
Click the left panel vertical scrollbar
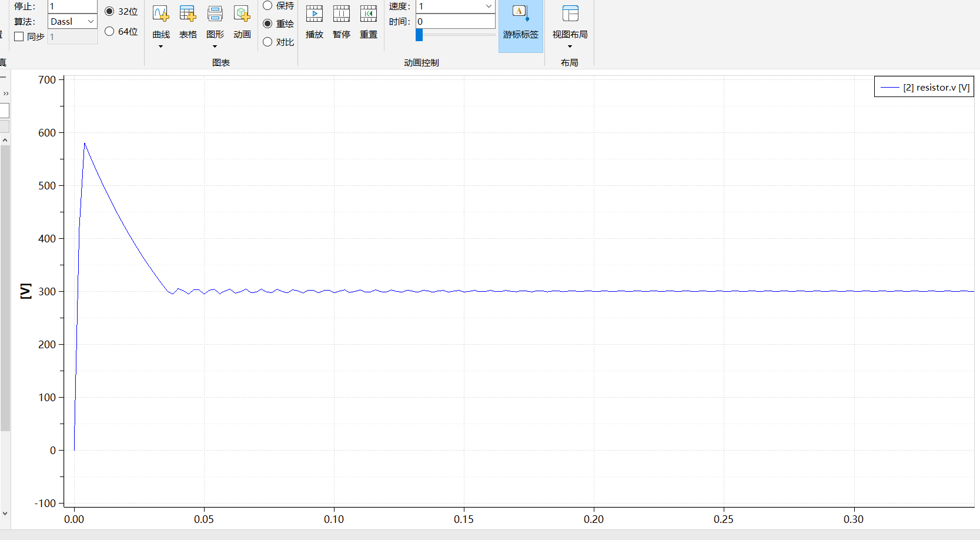pyautogui.click(x=5, y=288)
